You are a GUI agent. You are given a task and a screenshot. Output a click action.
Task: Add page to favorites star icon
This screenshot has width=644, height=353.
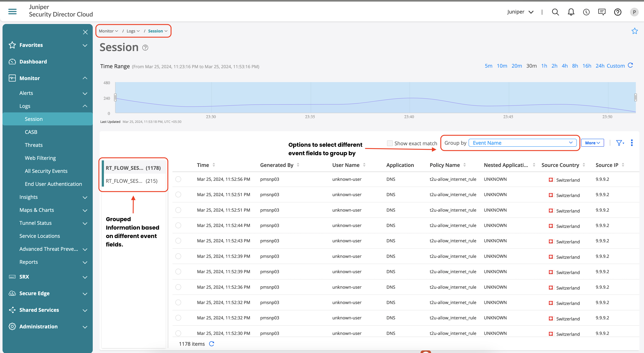click(x=635, y=31)
